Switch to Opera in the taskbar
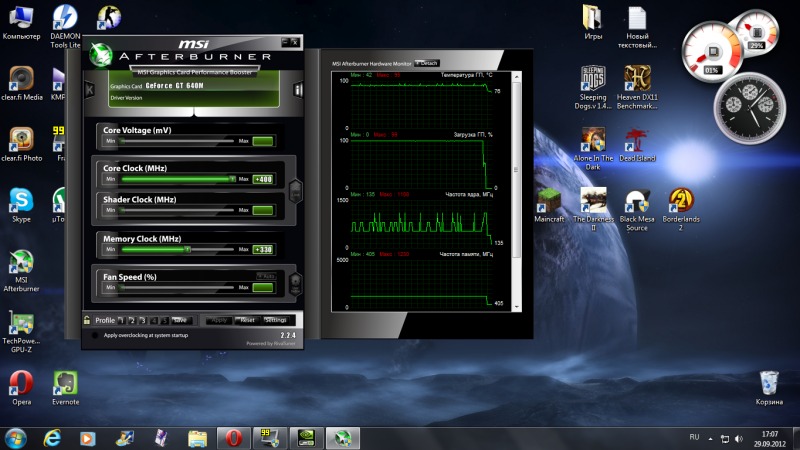This screenshot has width=800, height=450. [234, 438]
